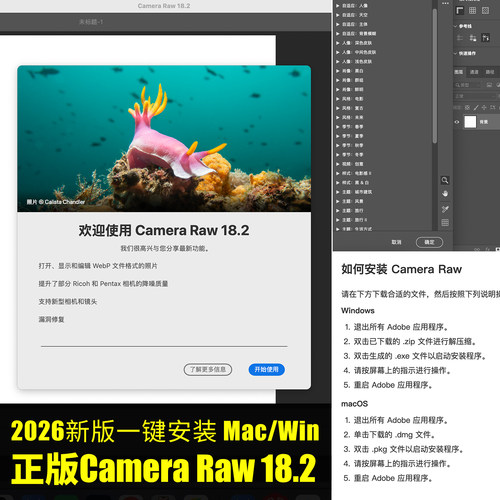Image resolution: width=500 pixels, height=500 pixels.
Task: Switch to the 图层 tab
Action: pyautogui.click(x=459, y=72)
